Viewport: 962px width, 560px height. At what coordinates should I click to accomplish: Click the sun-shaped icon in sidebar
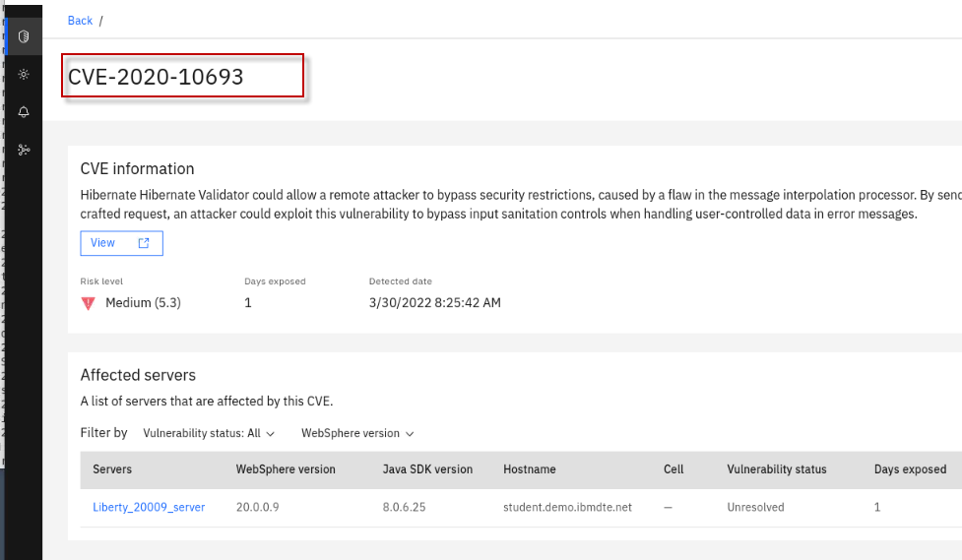(x=24, y=74)
